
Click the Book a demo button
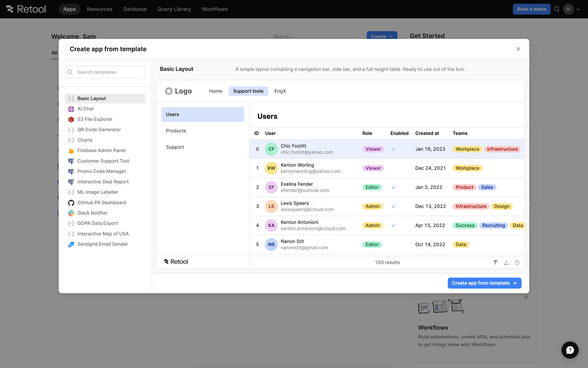(532, 9)
